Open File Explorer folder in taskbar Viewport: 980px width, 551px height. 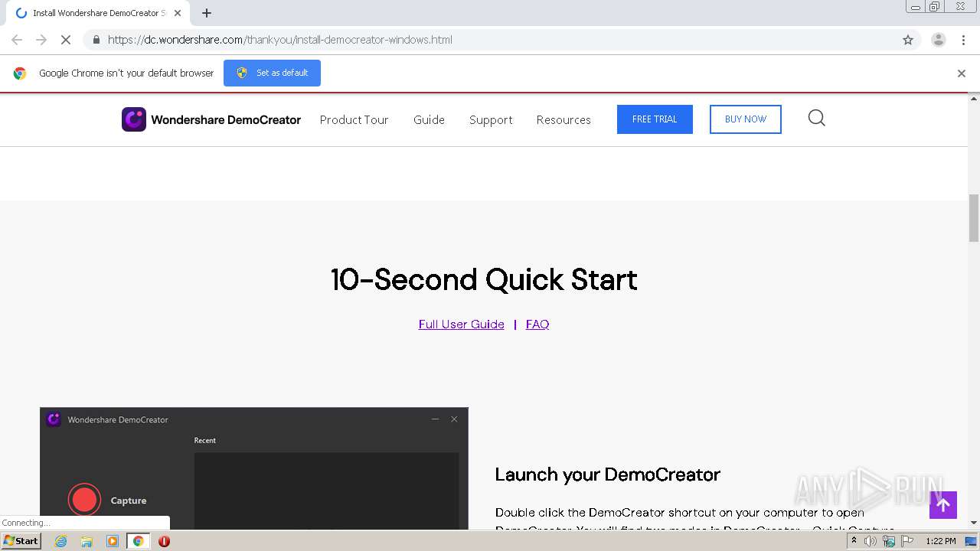click(87, 541)
